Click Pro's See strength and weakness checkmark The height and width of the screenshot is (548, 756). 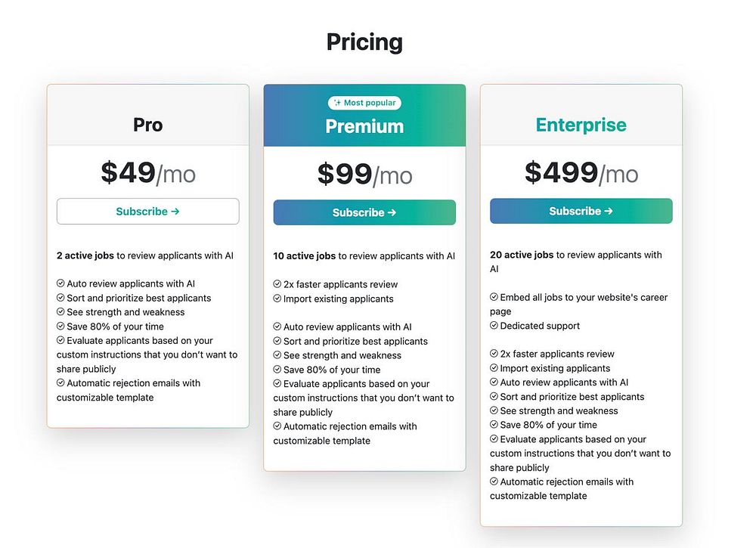point(60,312)
